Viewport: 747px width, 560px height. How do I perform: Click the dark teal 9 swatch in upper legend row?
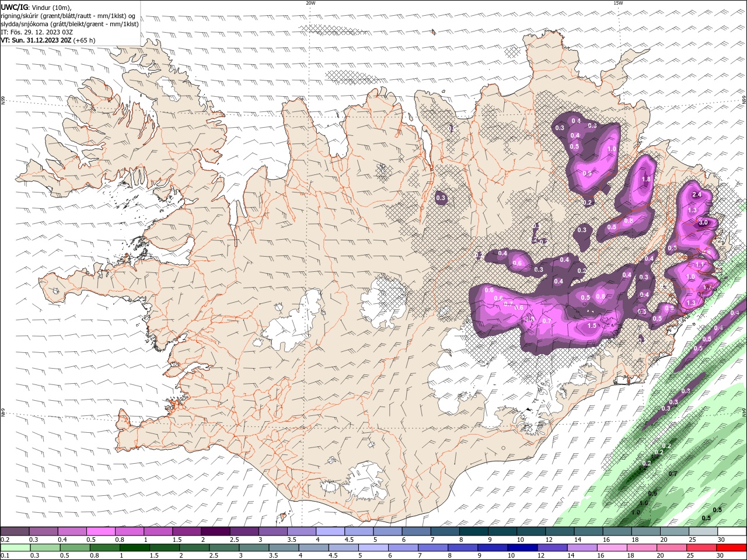tap(502, 531)
